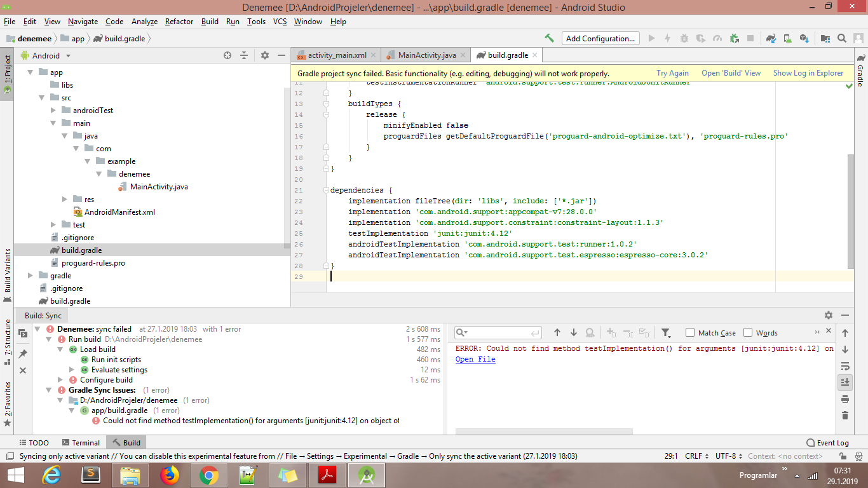Click Open 'Build' View link
Viewport: 868px width, 488px height.
point(731,73)
